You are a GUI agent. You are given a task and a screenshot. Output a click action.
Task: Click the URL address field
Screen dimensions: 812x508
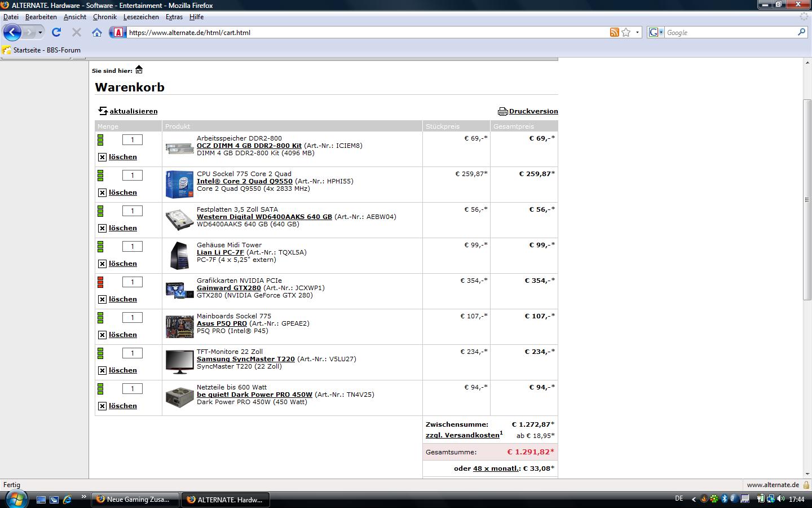click(x=367, y=32)
